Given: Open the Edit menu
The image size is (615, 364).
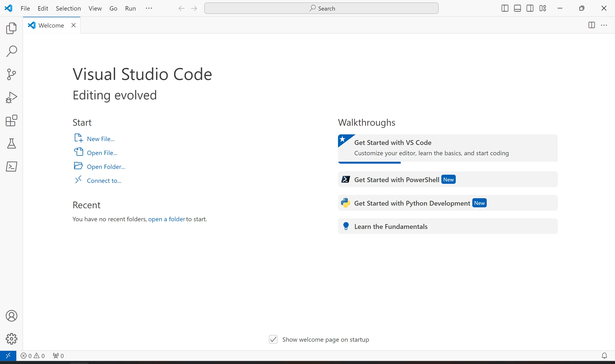Looking at the screenshot, I should (x=43, y=8).
